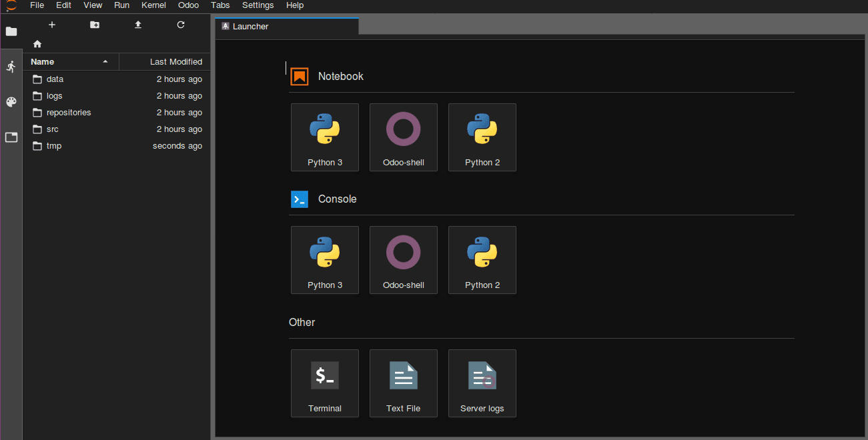Click the Notebook section heading
The height and width of the screenshot is (440, 868).
(340, 77)
